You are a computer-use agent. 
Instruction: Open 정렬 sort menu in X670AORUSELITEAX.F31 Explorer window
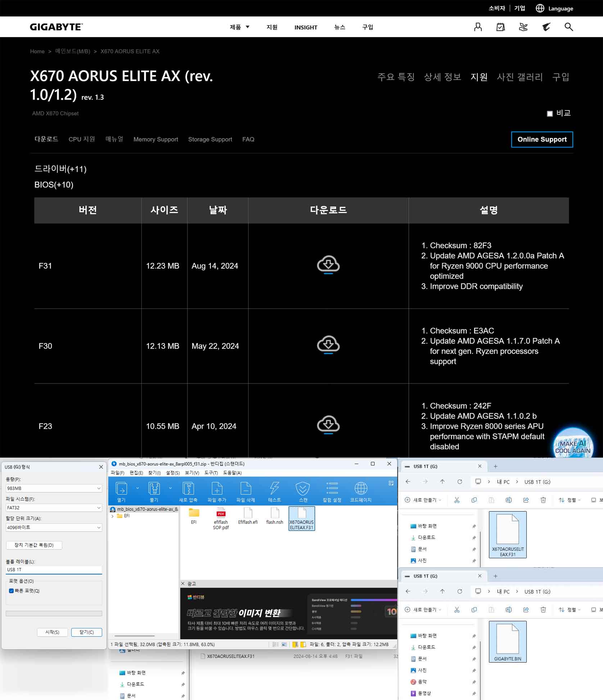click(x=570, y=500)
